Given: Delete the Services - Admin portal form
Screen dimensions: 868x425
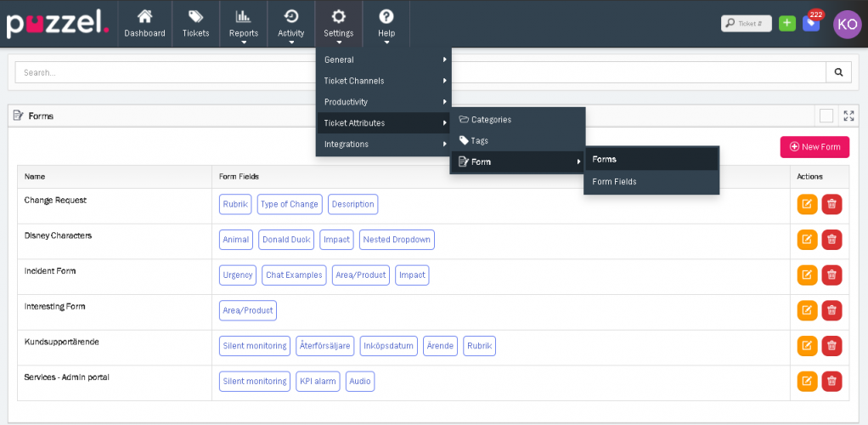Looking at the screenshot, I should (831, 381).
